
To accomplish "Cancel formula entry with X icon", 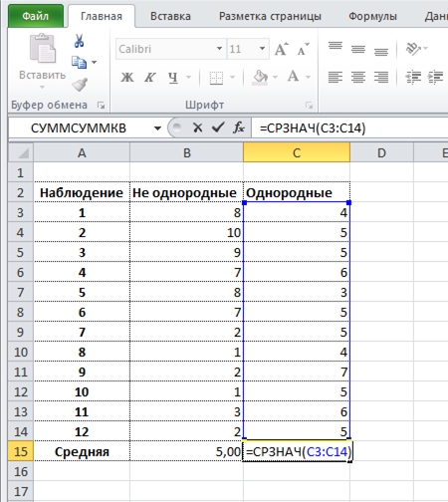I will click(x=198, y=127).
